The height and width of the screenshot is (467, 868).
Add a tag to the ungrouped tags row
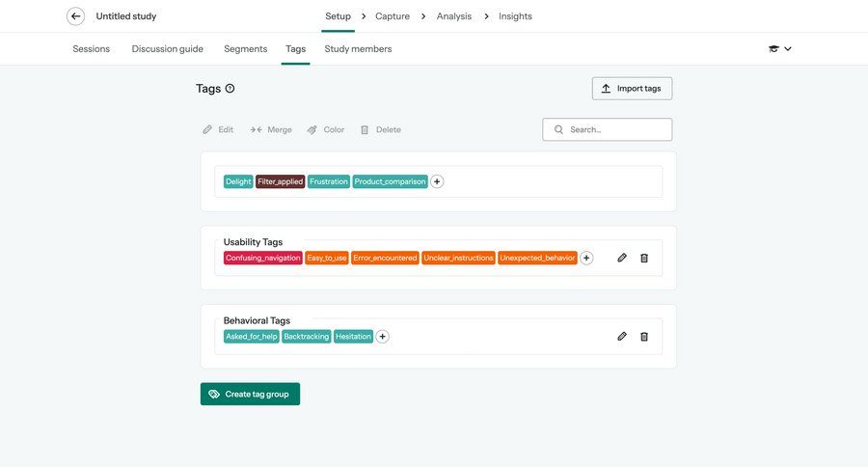pyautogui.click(x=437, y=181)
